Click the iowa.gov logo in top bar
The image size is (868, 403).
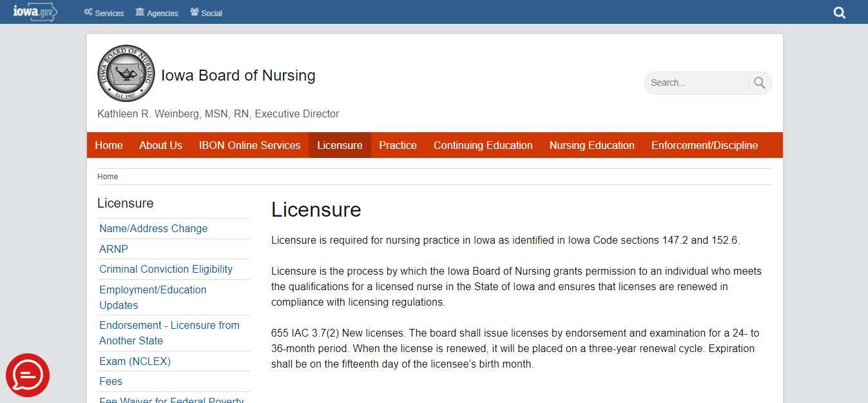click(35, 12)
